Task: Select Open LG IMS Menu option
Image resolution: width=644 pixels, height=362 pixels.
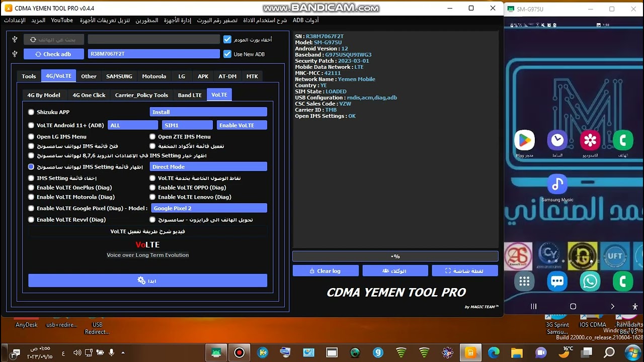Action: pyautogui.click(x=31, y=137)
